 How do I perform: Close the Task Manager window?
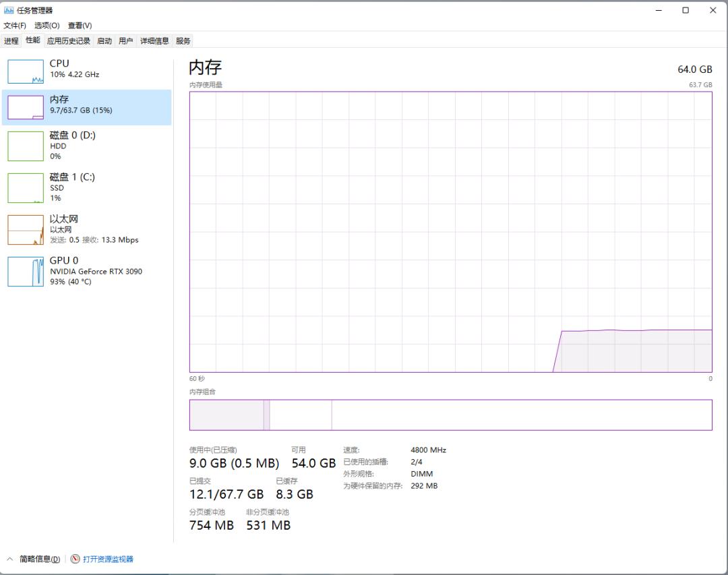coord(713,10)
